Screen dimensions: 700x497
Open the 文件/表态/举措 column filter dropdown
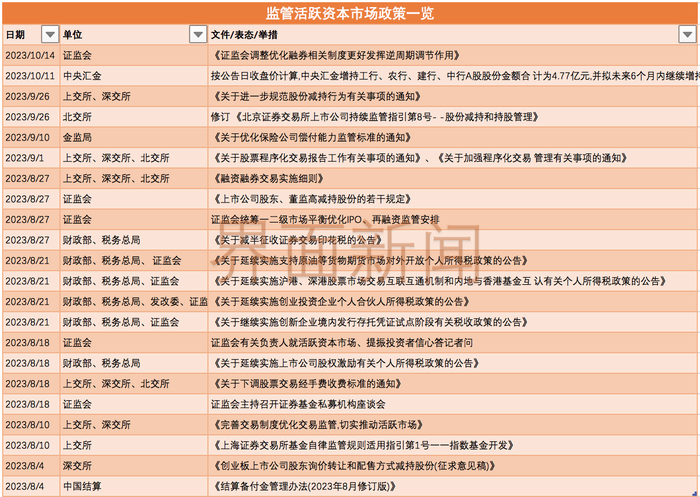(687, 34)
